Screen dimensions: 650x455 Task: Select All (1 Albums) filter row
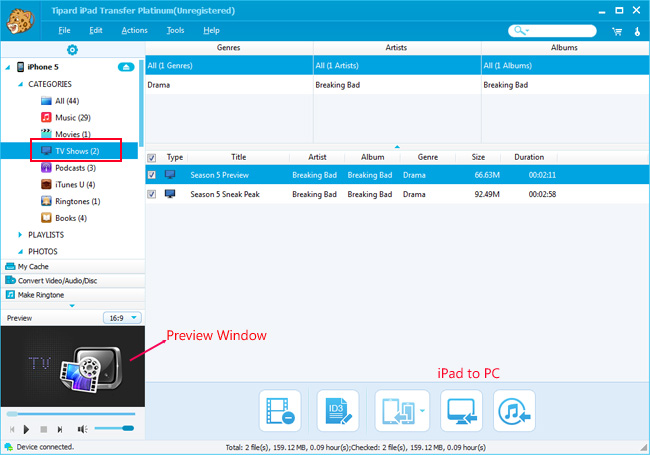click(x=565, y=65)
